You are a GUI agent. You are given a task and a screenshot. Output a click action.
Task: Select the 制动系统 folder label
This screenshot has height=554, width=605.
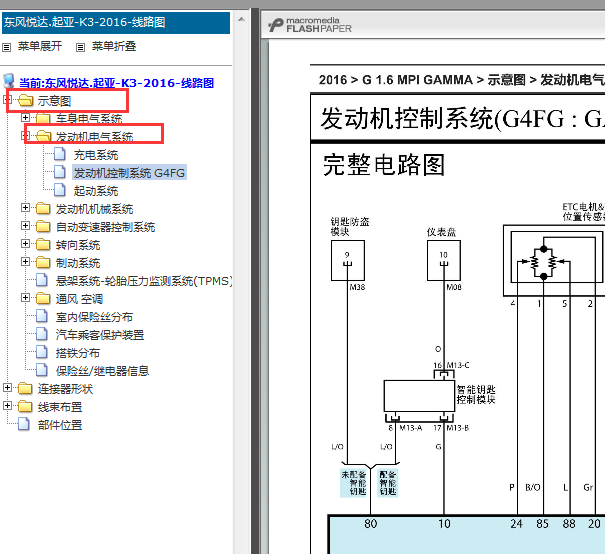pos(78,263)
